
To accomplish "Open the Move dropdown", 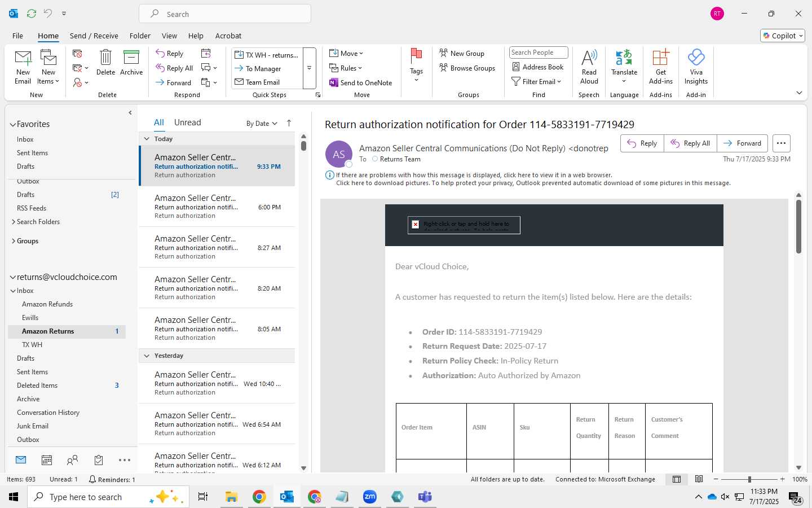I will 346,53.
